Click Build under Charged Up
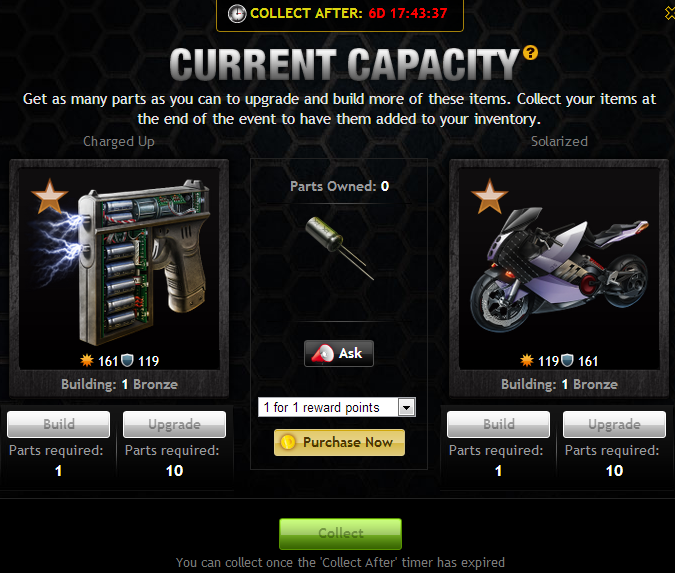The height and width of the screenshot is (573, 675). coord(59,424)
